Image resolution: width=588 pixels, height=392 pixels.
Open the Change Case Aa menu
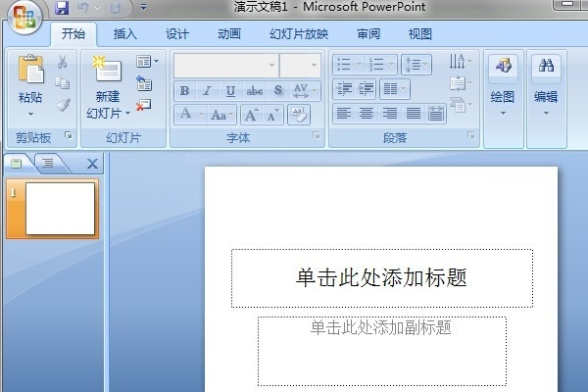click(222, 115)
